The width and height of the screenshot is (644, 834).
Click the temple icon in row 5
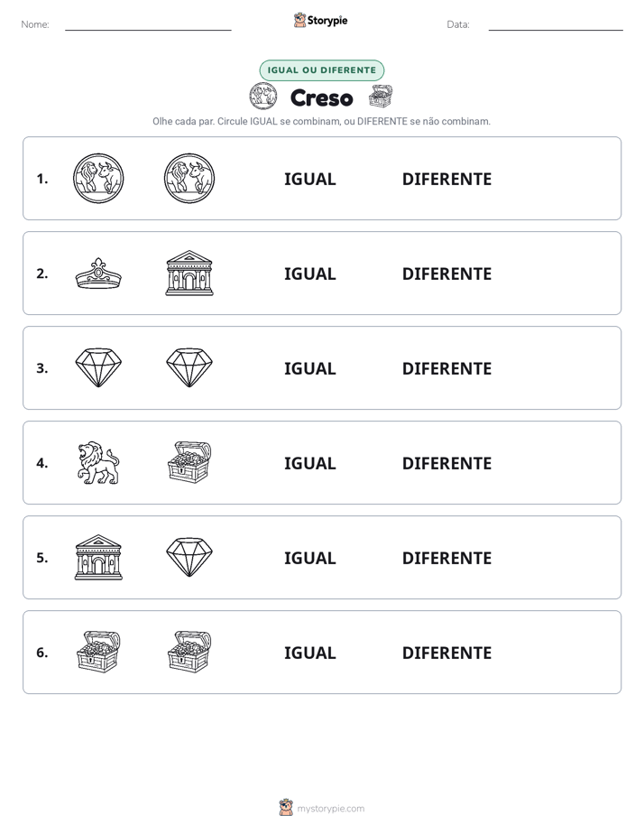pos(98,557)
